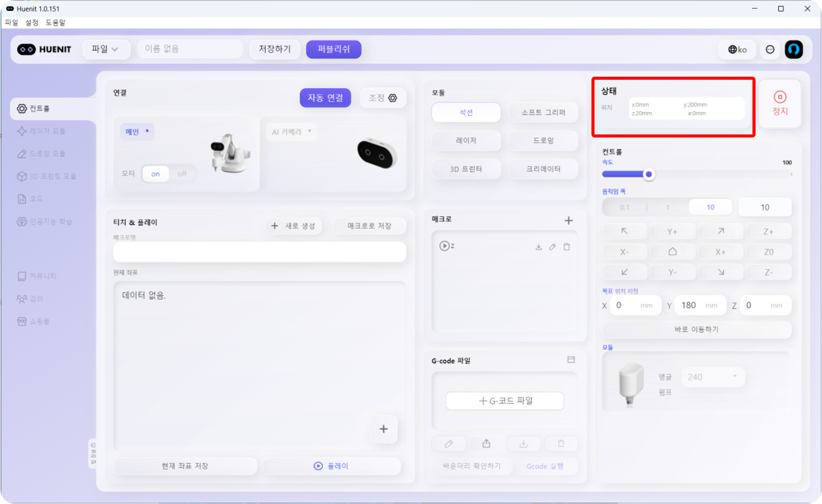822x504 pixels.
Task: Click the home position icon in jog controls
Action: (x=672, y=251)
